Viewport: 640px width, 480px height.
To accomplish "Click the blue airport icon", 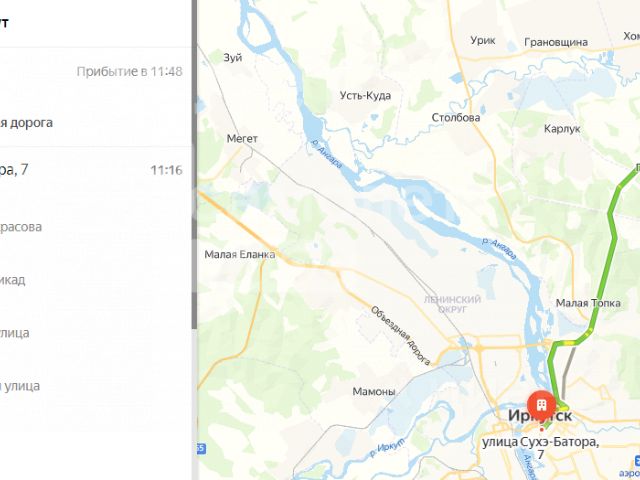I will [x=637, y=462].
